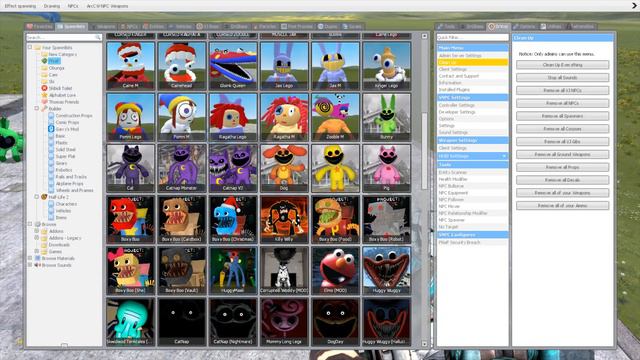Click the search magnifier icon
Image resolution: width=640 pixels, height=360 pixels.
98,37
